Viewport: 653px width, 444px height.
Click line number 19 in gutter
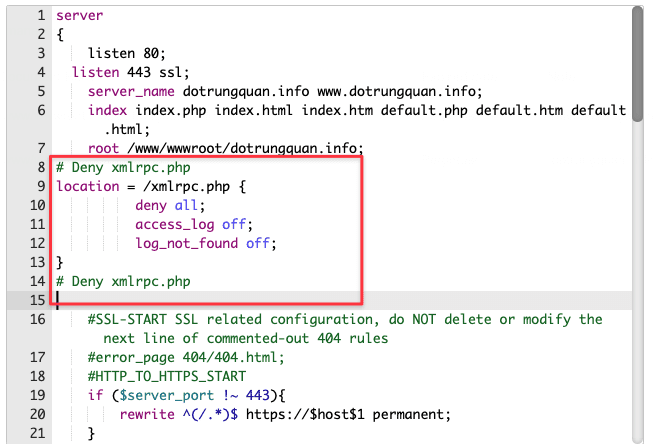[x=37, y=395]
